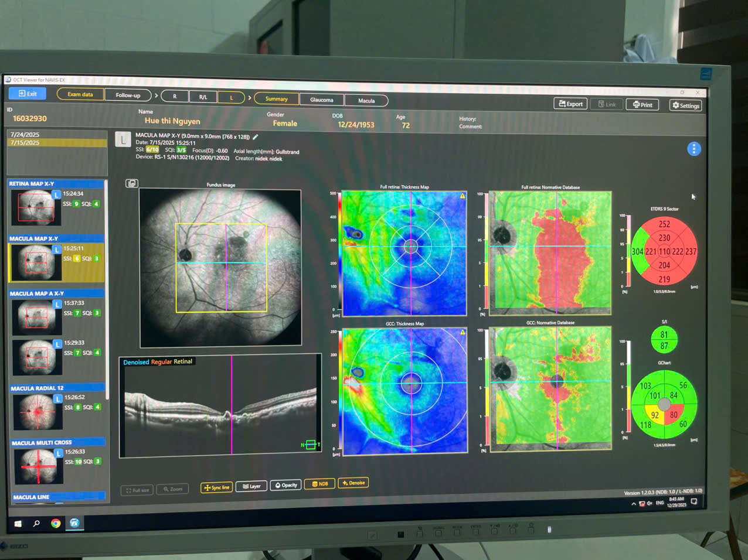Open the Macula analysis tab
This screenshot has width=748, height=560.
click(x=366, y=101)
